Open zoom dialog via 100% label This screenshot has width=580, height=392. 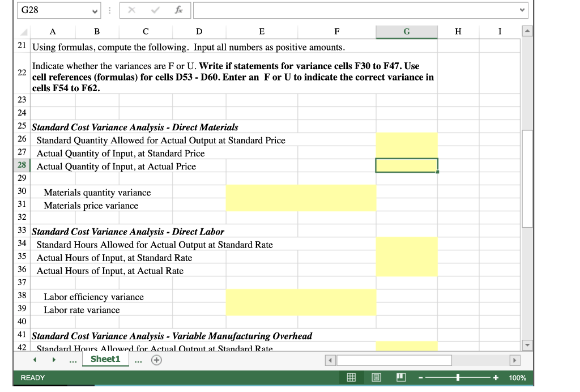517,378
